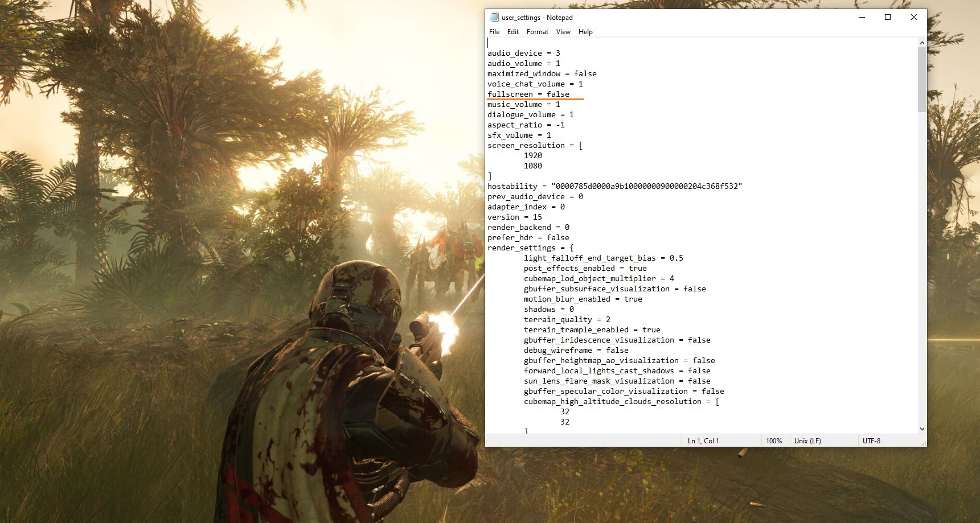The width and height of the screenshot is (980, 523).
Task: Click the 'screen_resolution = [' line
Action: point(535,145)
